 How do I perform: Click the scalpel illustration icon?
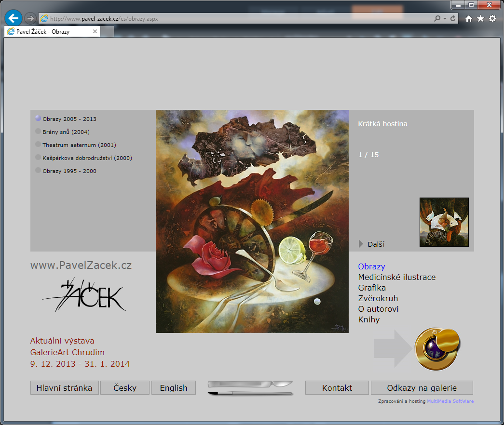tap(250, 384)
